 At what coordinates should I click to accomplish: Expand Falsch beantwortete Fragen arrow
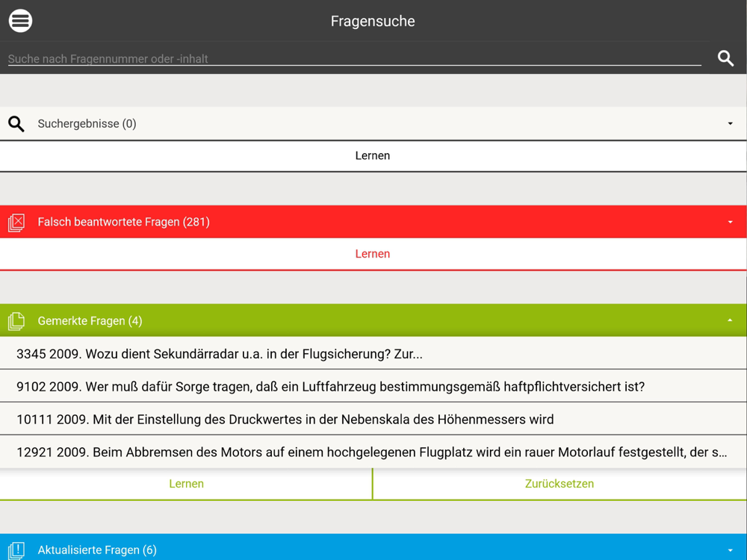point(730,222)
